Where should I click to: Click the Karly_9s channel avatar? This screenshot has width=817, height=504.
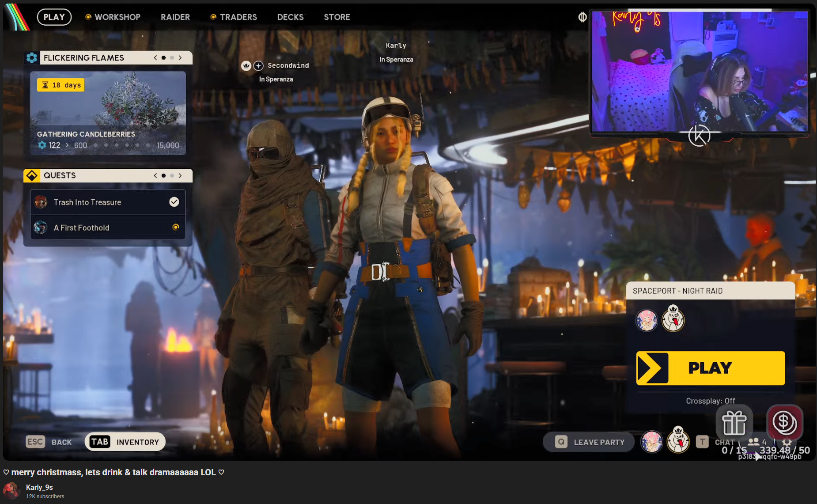[x=12, y=491]
